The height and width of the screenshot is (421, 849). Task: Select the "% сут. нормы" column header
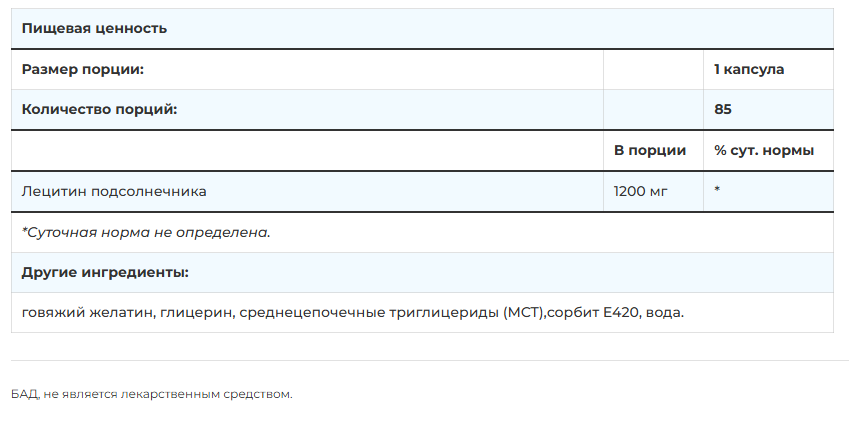pyautogui.click(x=764, y=150)
